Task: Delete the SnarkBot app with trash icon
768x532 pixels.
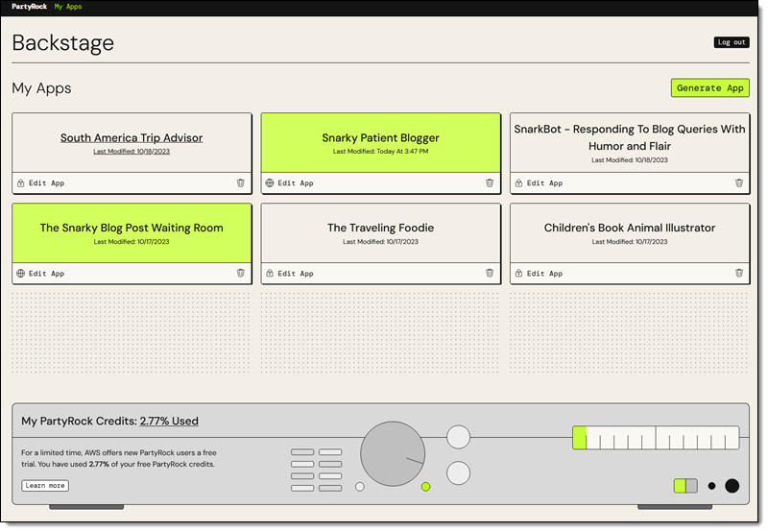Action: point(739,182)
